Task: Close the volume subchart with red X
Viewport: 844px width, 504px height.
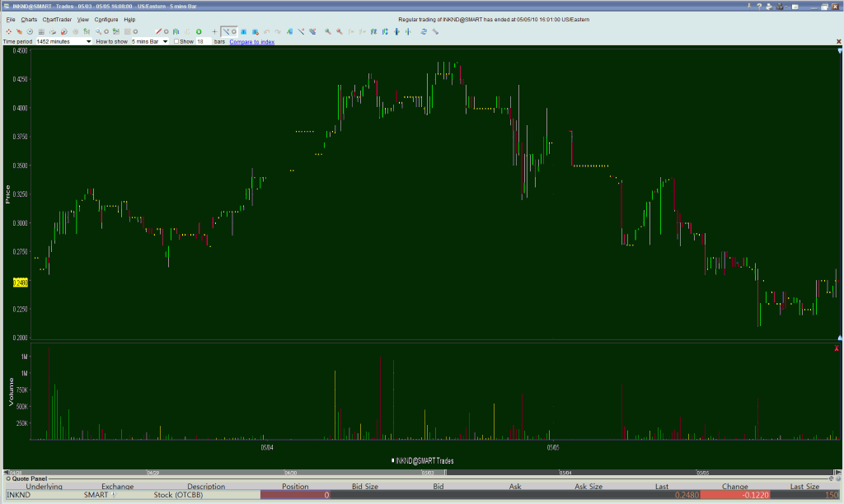Action: 837,349
